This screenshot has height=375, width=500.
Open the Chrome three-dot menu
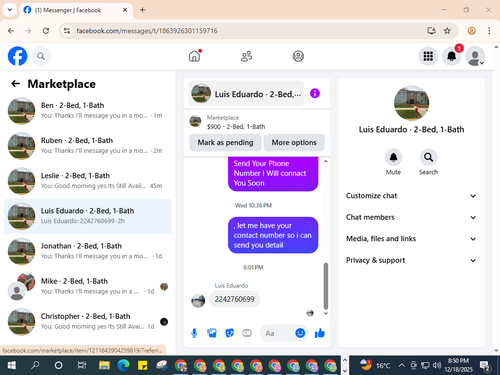click(x=489, y=31)
